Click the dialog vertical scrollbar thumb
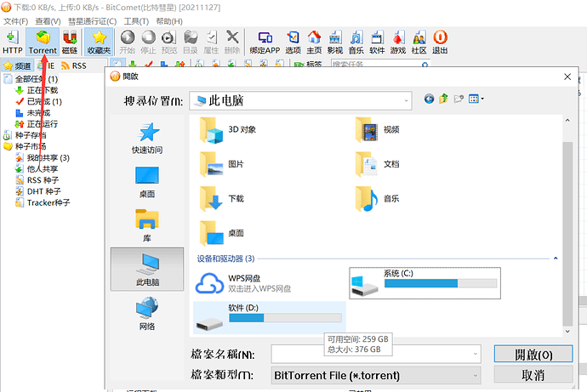The image size is (587, 392). [567, 234]
